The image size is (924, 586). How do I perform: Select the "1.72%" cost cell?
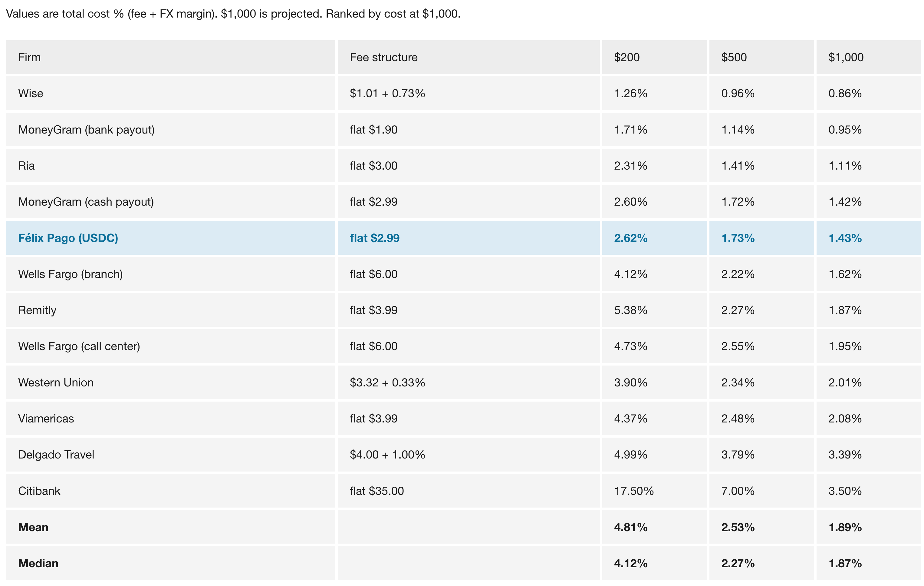[761, 202]
